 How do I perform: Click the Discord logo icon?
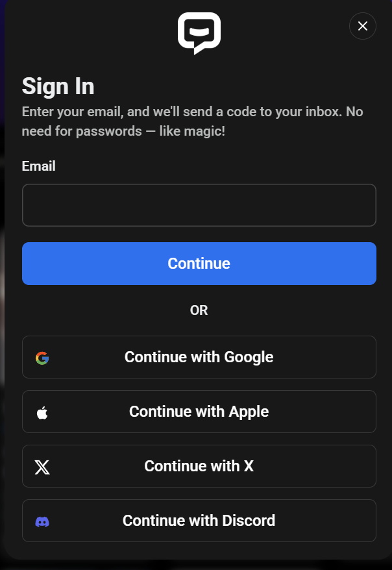point(42,522)
